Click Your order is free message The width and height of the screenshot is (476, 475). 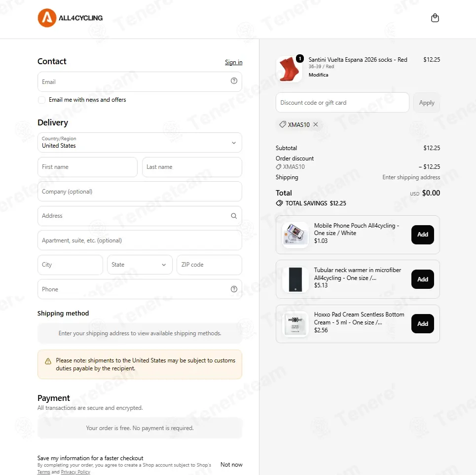pyautogui.click(x=140, y=428)
